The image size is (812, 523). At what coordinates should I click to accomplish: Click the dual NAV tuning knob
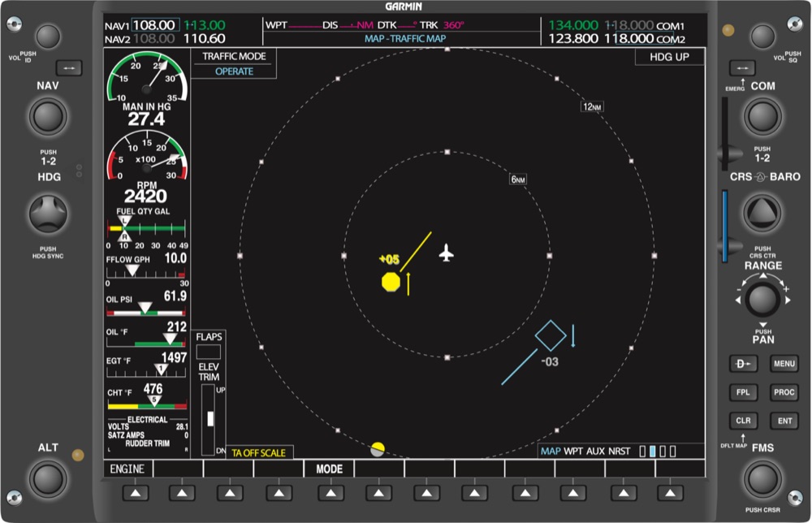click(x=48, y=116)
